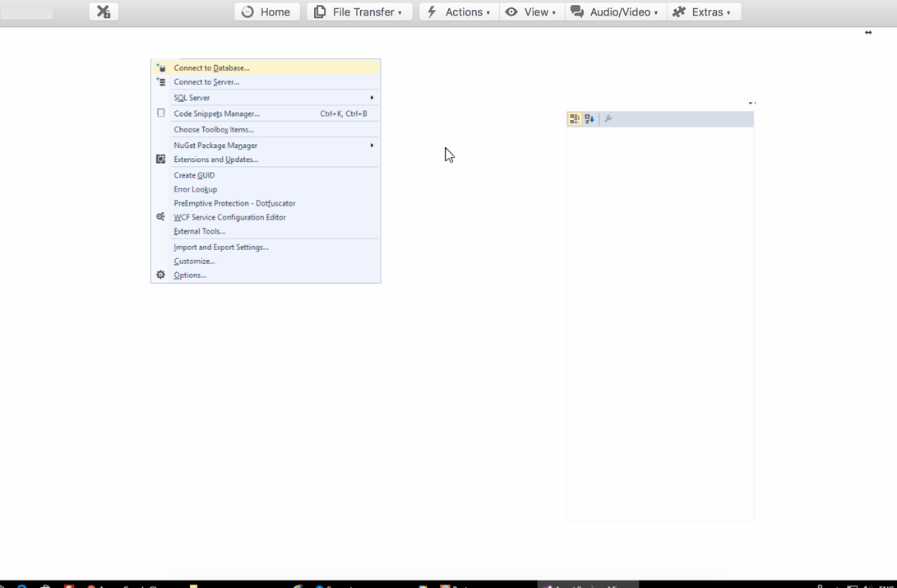Open the File Transfer dropdown
Image resolution: width=897 pixels, height=588 pixels.
[x=359, y=12]
